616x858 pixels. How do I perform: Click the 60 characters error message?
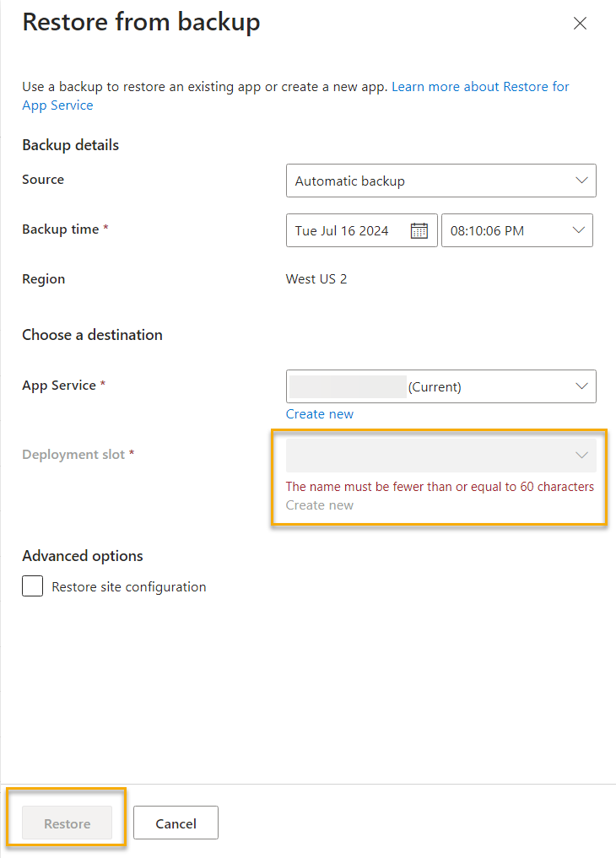pos(440,487)
